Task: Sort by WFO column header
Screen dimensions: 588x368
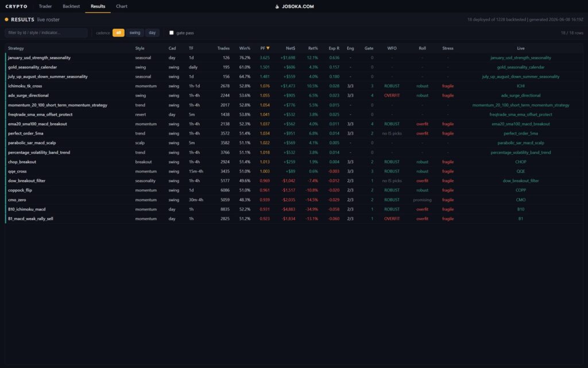Action: point(392,48)
